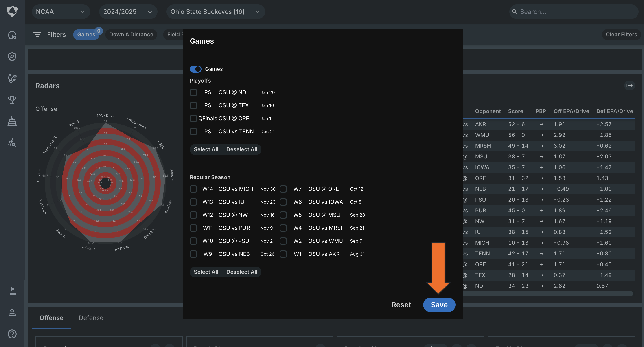
Task: Open the play-diagram sidebar icon
Action: [12, 78]
